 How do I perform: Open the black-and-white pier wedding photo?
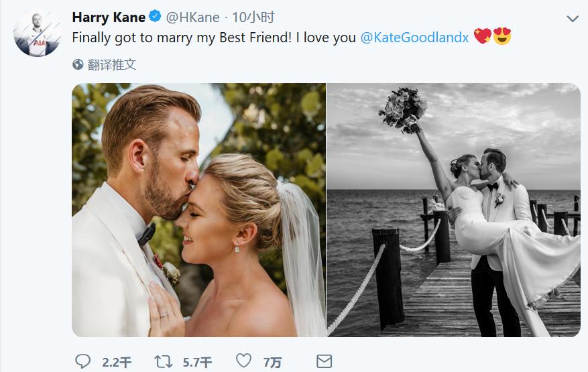click(x=453, y=210)
